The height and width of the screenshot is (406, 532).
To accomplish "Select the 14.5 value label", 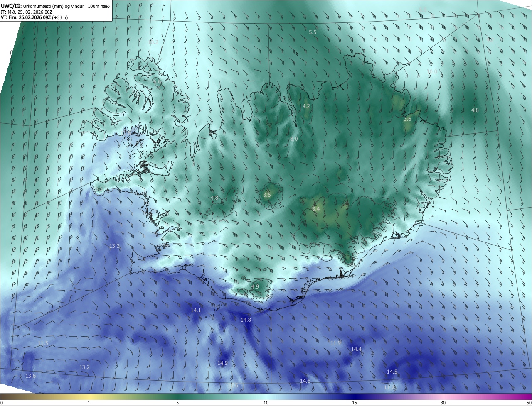I will (392, 372).
